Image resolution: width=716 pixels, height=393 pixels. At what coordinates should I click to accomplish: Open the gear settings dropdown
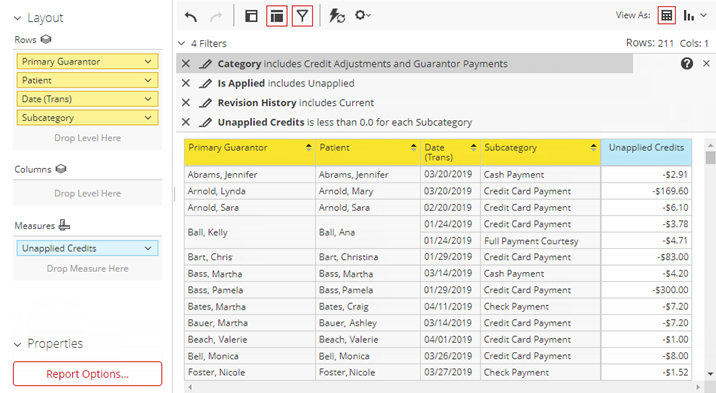tap(363, 15)
